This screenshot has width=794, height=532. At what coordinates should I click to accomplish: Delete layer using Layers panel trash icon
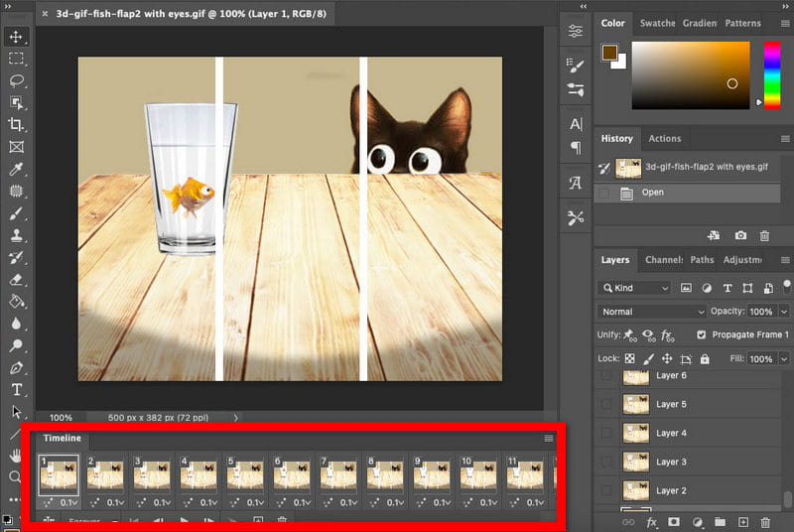pyautogui.click(x=764, y=522)
